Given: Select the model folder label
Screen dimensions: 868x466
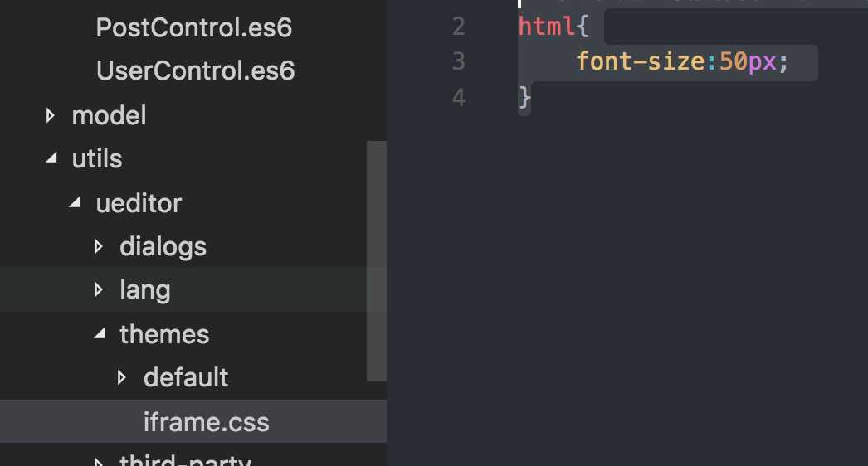Looking at the screenshot, I should (109, 115).
